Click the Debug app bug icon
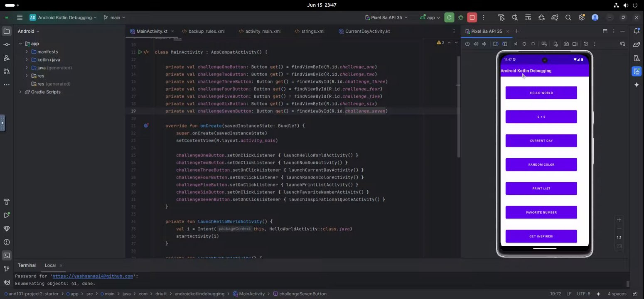The height and width of the screenshot is (299, 644). pyautogui.click(x=460, y=17)
